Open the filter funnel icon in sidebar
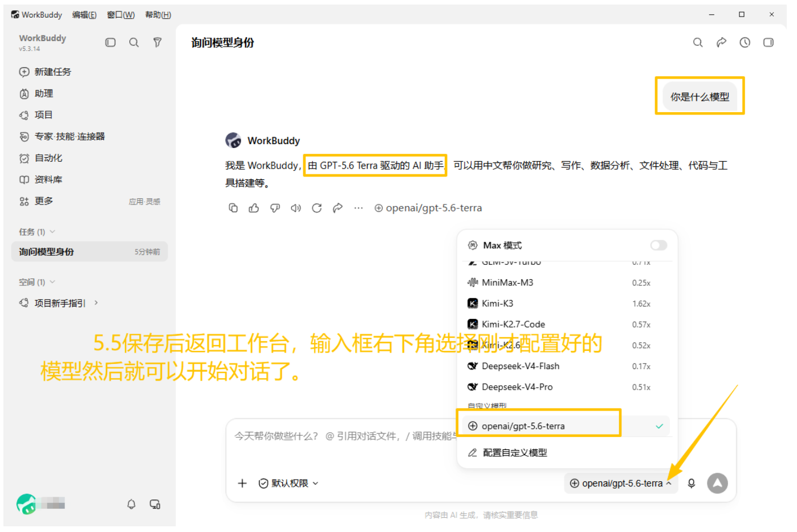Viewport: 797px width, 532px height. click(x=157, y=42)
